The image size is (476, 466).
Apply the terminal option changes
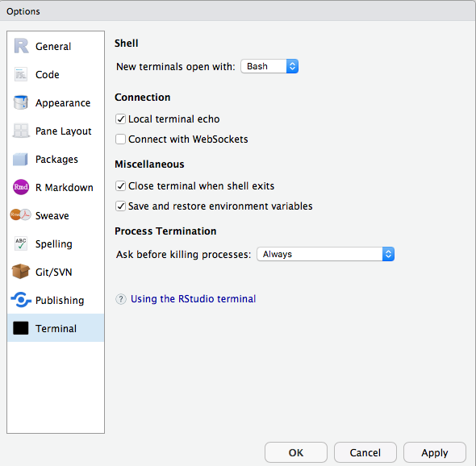click(435, 452)
